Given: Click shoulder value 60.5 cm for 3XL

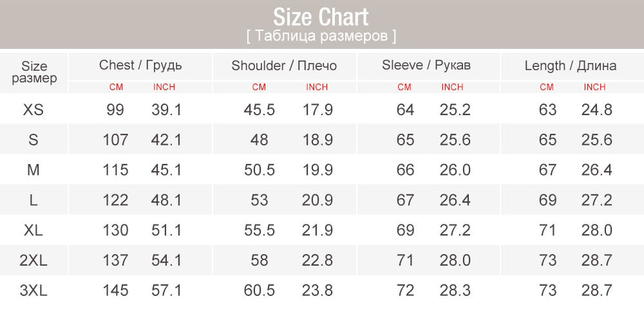Looking at the screenshot, I should tap(259, 291).
